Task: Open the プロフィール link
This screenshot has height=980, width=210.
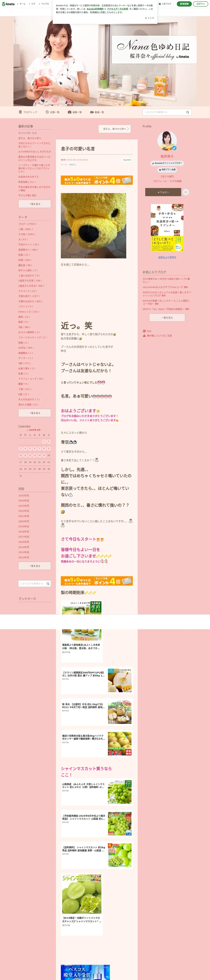Action: (x=160, y=181)
